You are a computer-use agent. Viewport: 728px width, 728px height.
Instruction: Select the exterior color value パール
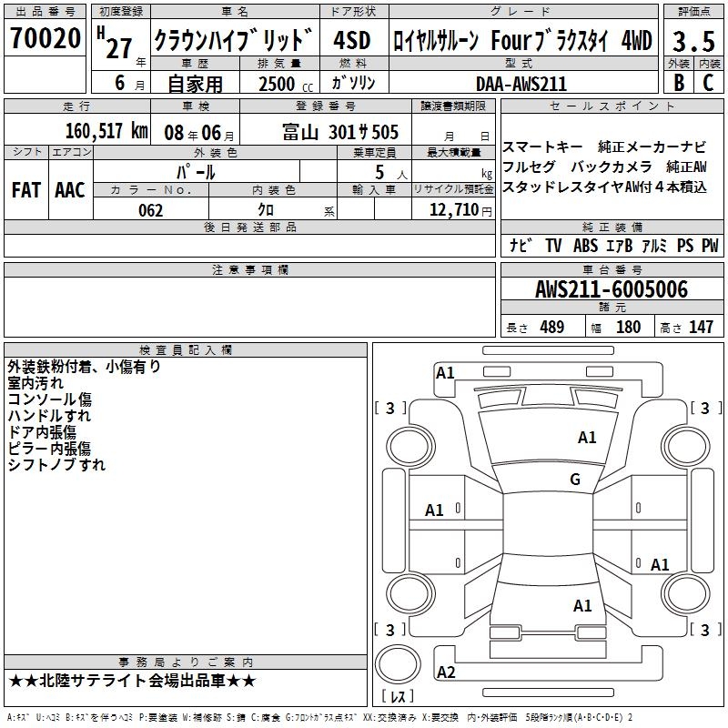click(x=196, y=172)
